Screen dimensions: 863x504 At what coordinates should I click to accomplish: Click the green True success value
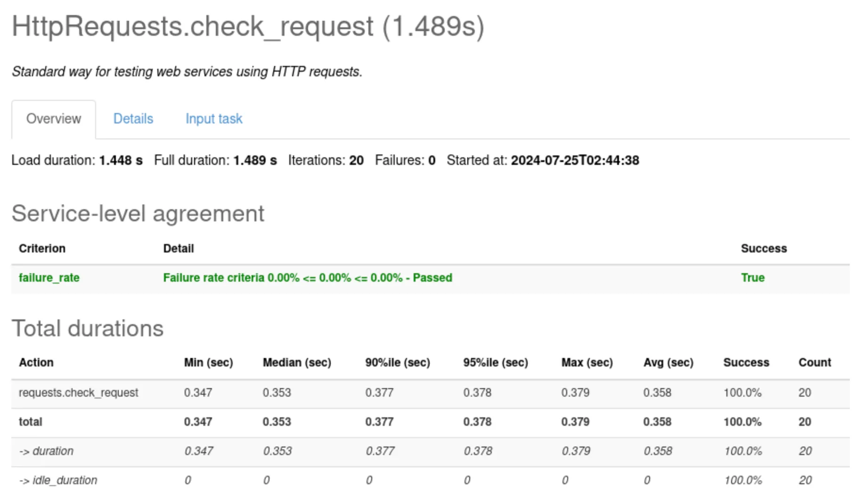[752, 277]
